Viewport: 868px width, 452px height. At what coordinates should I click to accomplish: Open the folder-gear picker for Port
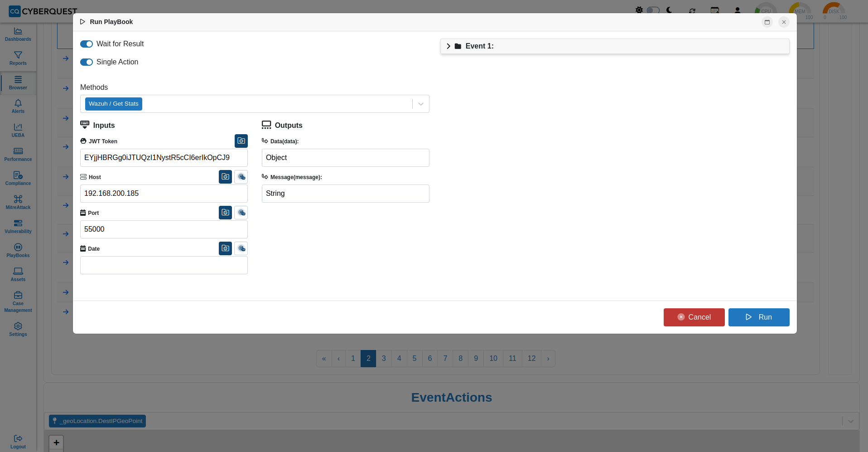pyautogui.click(x=225, y=213)
